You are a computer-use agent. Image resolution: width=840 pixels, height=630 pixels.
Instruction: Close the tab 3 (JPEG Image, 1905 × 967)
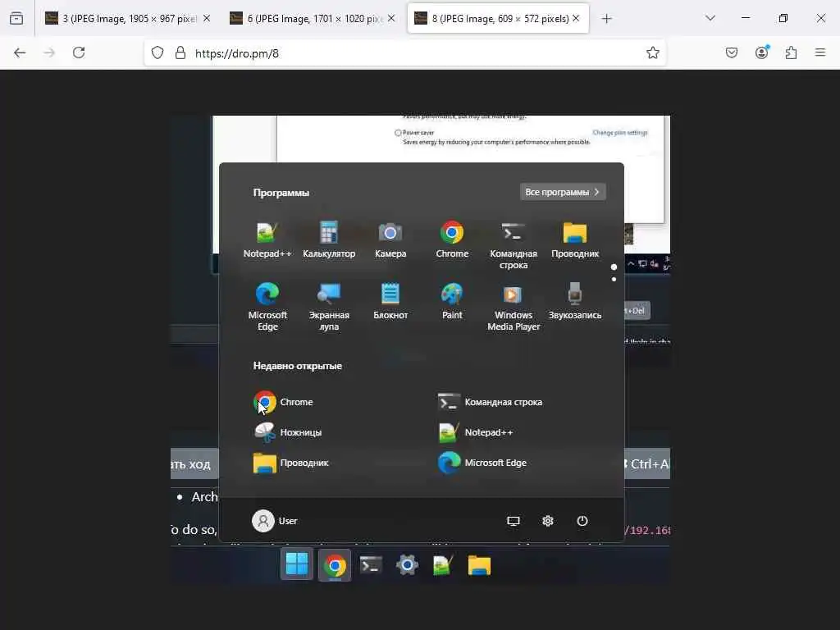(207, 18)
